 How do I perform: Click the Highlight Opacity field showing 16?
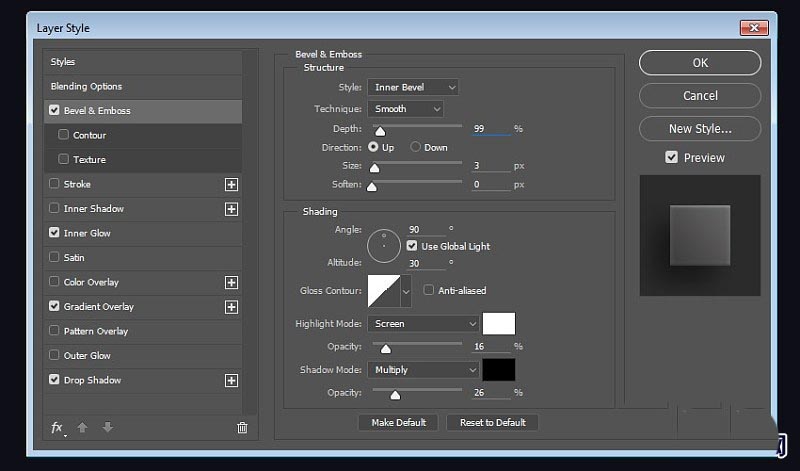click(491, 346)
